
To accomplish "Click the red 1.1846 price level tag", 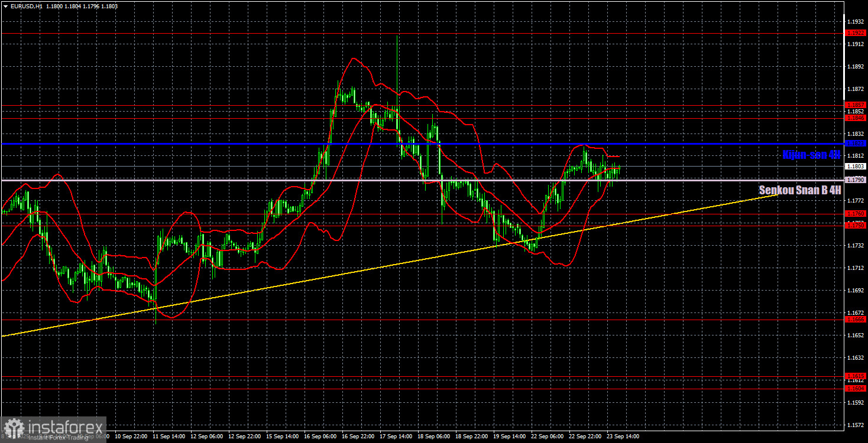I will [x=856, y=118].
